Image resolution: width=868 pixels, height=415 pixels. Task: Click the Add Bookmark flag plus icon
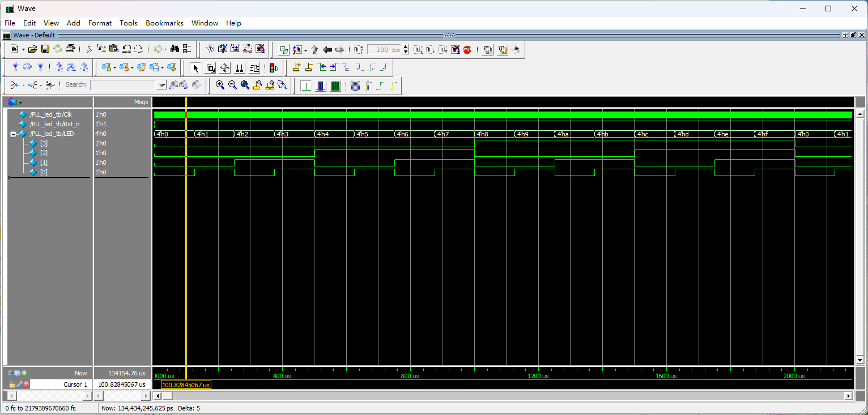point(106,67)
